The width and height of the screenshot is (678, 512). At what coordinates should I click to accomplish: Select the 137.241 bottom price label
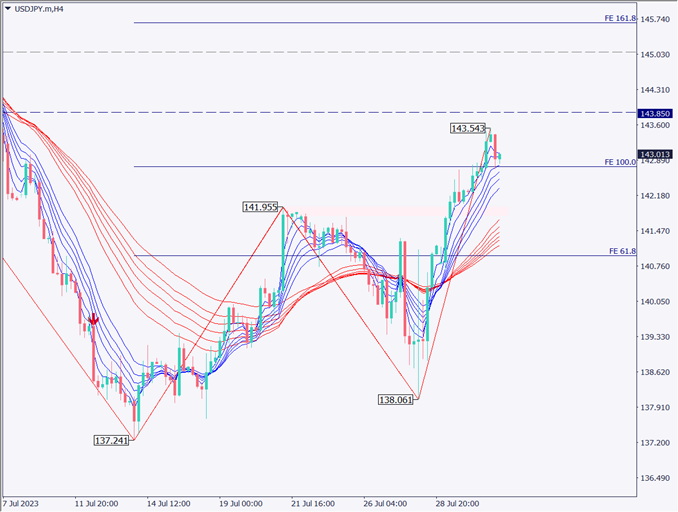pos(111,440)
